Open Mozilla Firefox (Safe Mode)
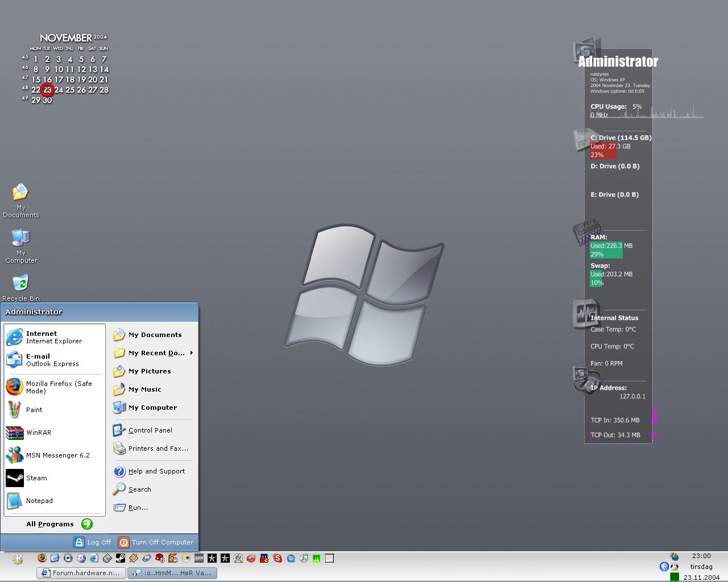The image size is (728, 582). (x=54, y=387)
